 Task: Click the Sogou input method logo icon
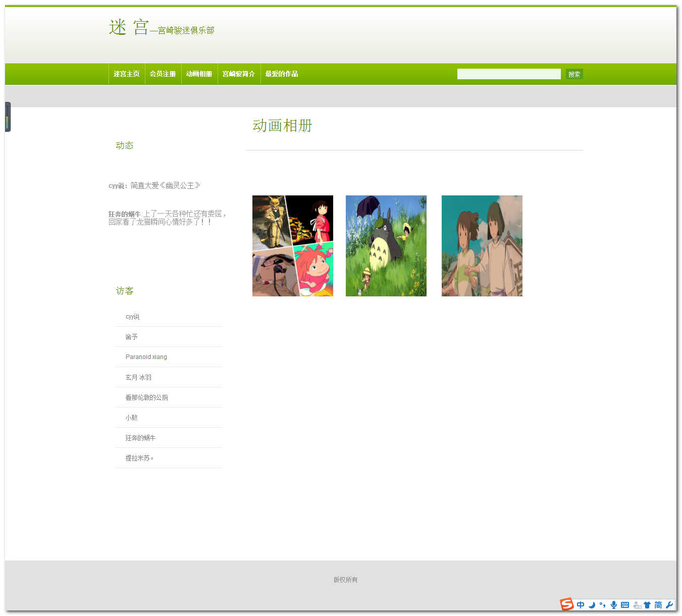pos(567,604)
